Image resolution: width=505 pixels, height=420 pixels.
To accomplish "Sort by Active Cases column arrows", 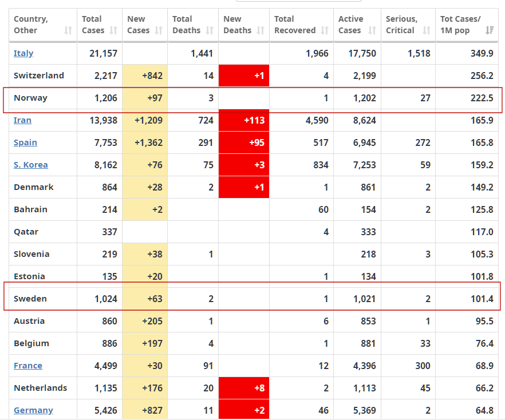I will coord(372,30).
